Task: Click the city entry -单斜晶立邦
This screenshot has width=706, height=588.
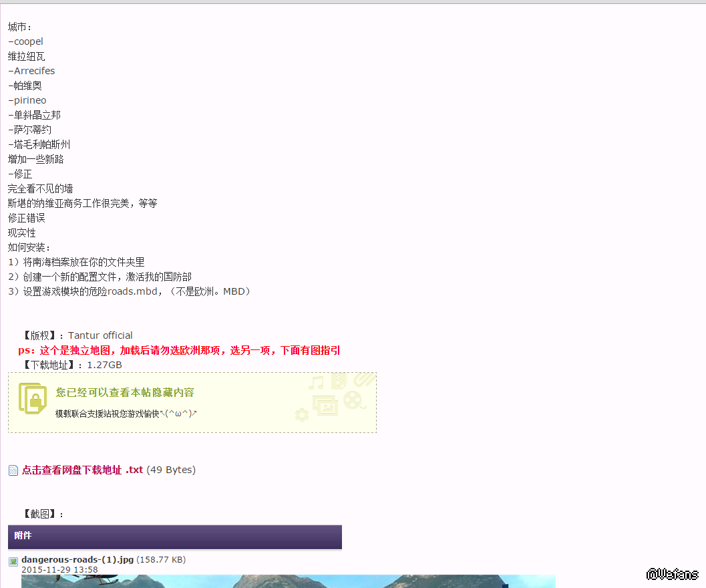Action: 34,116
